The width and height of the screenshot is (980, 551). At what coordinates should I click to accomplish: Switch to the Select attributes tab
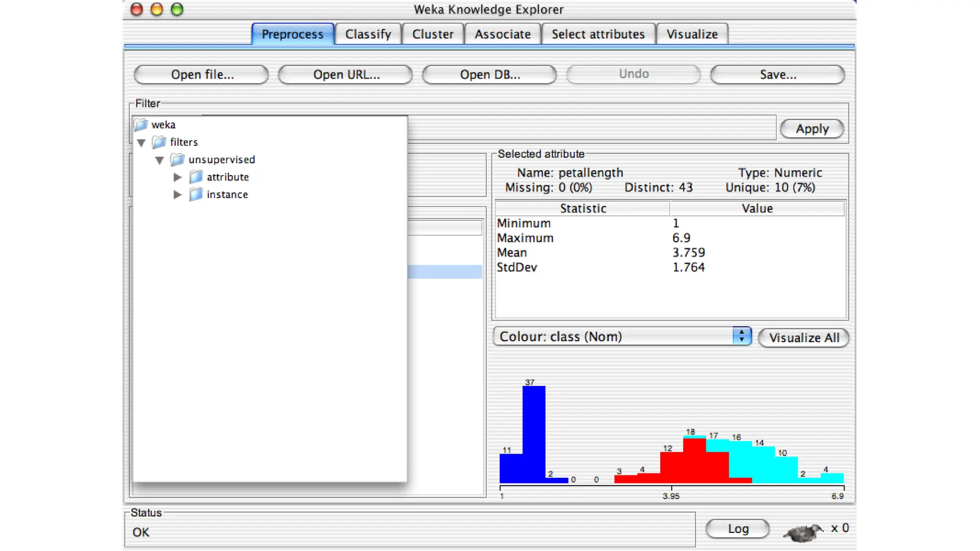pyautogui.click(x=598, y=34)
